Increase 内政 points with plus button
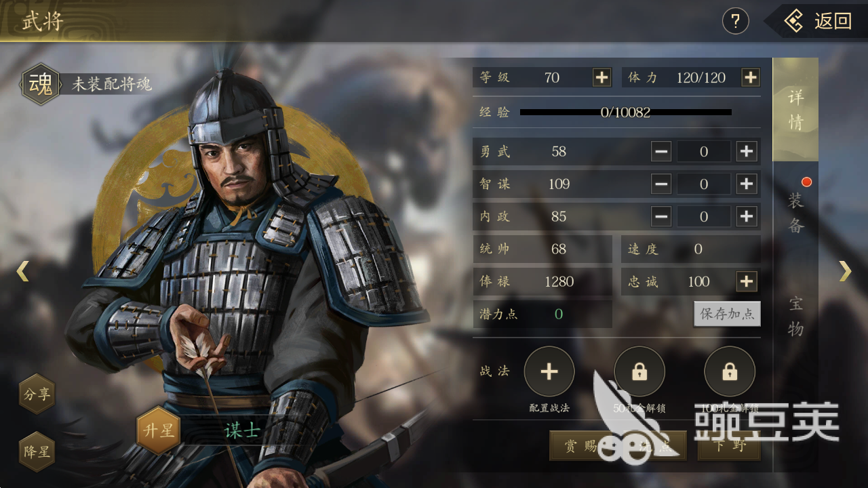The image size is (868, 488). (747, 216)
